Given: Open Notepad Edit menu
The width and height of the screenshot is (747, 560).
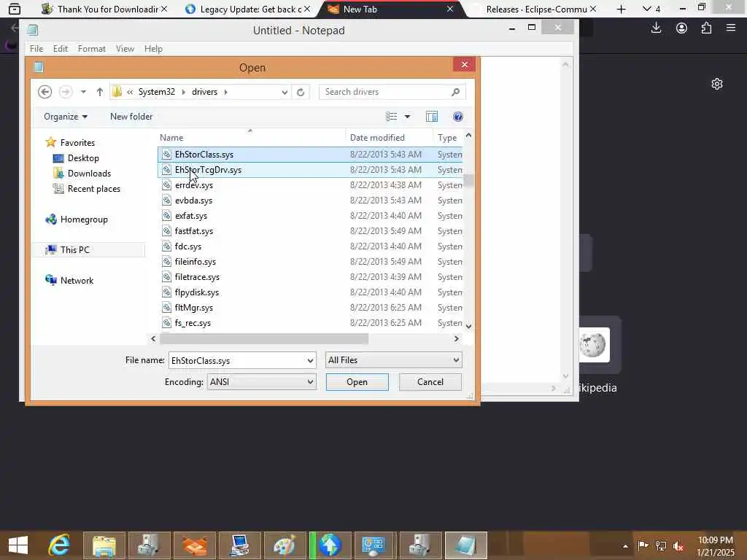Looking at the screenshot, I should point(61,49).
